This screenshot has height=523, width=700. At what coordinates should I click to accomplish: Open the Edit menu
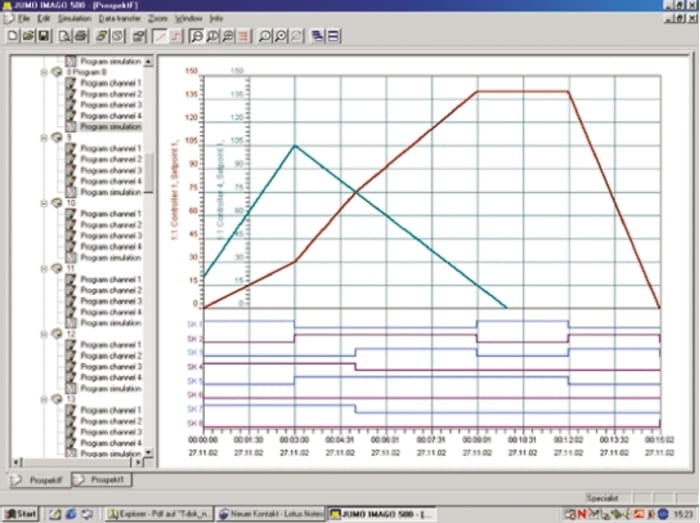pyautogui.click(x=44, y=18)
